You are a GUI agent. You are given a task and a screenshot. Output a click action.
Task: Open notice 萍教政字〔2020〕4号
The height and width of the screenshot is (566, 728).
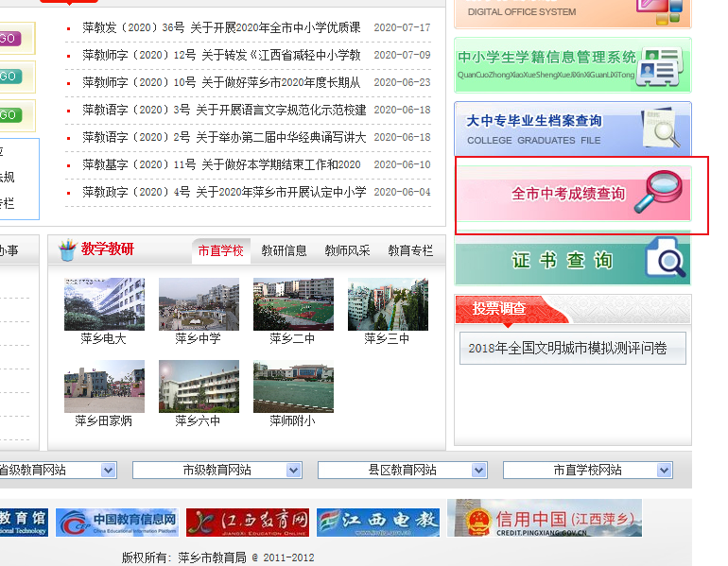coord(224,192)
